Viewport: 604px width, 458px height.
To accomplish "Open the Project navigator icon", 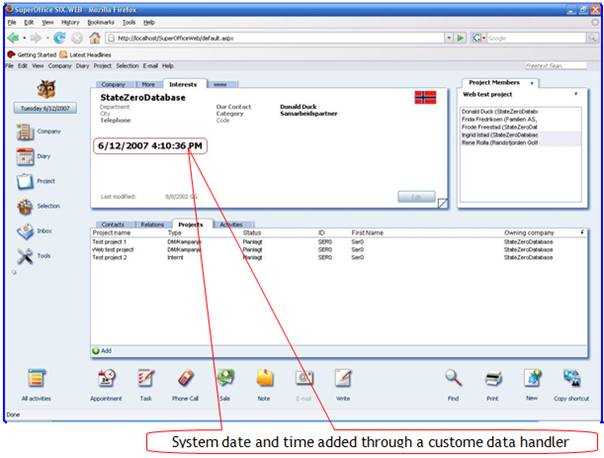I will (x=25, y=181).
